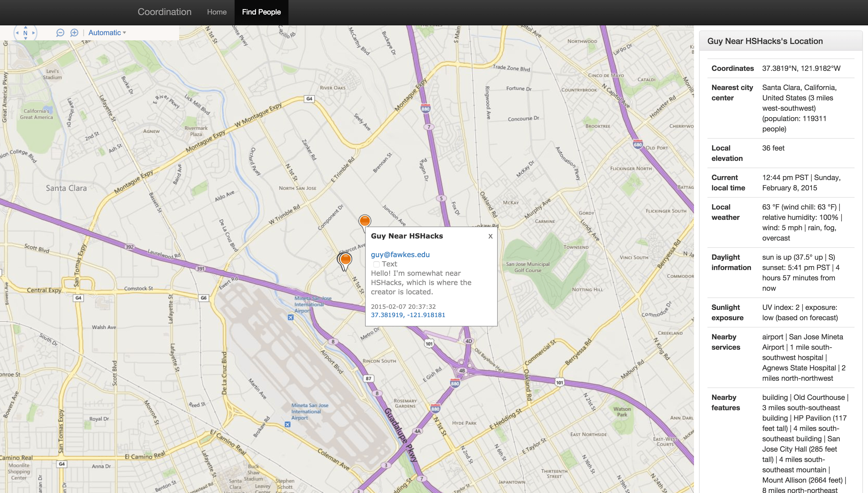868x493 pixels.
Task: Click airport icon by Mineta San Jose label
Action: [x=291, y=317]
